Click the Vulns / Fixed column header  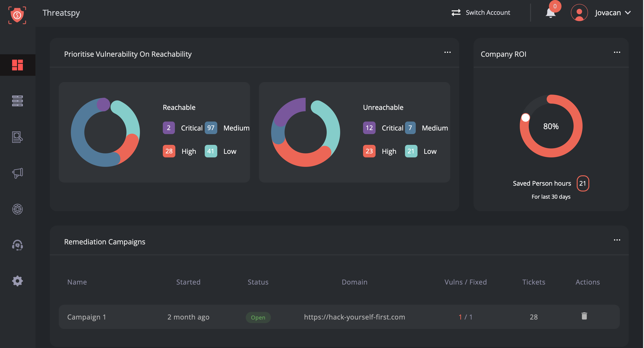click(x=466, y=282)
